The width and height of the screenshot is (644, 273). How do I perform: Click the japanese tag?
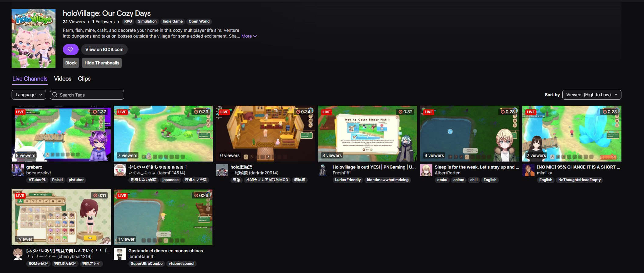click(x=170, y=180)
